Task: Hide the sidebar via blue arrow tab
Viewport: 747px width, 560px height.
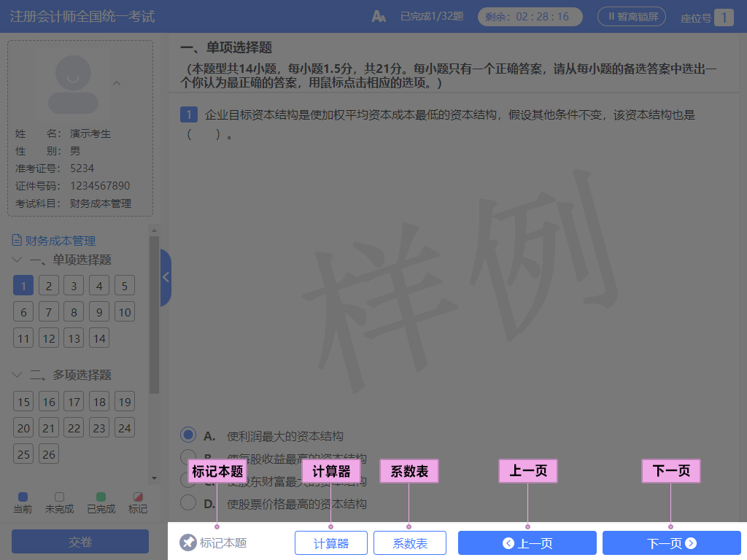Action: (x=166, y=278)
